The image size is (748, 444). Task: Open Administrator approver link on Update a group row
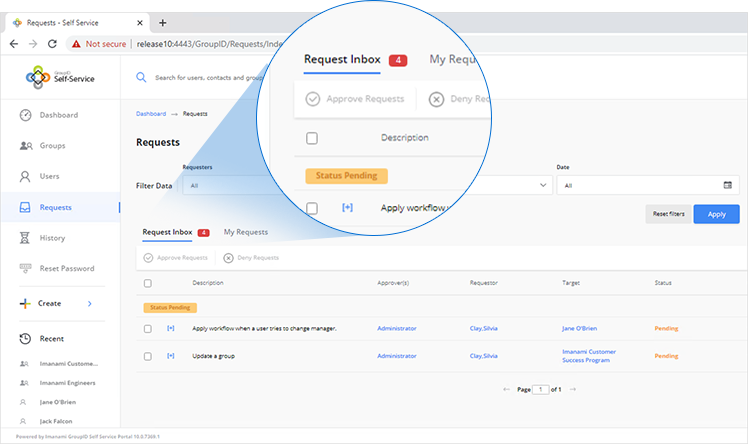tap(397, 356)
